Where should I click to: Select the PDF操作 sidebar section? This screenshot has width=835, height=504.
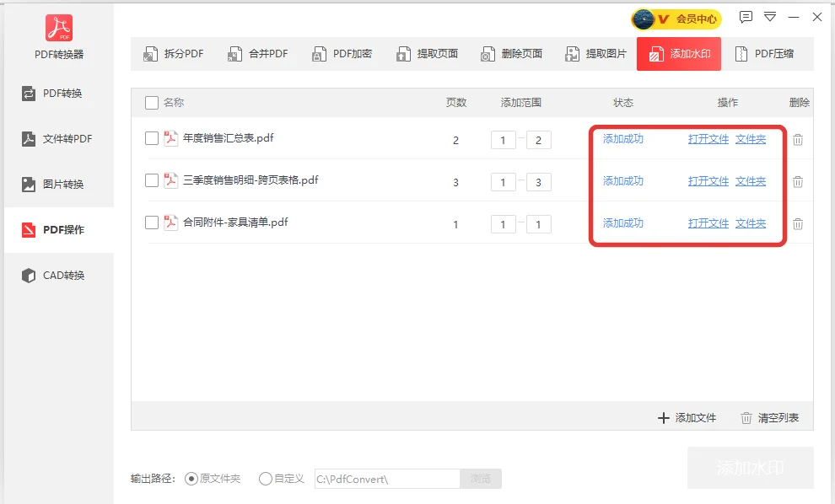(59, 230)
